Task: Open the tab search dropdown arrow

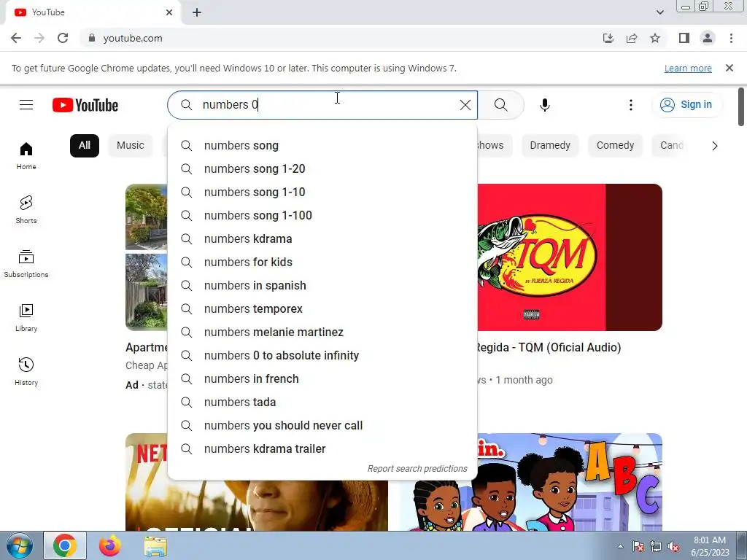Action: [x=659, y=12]
